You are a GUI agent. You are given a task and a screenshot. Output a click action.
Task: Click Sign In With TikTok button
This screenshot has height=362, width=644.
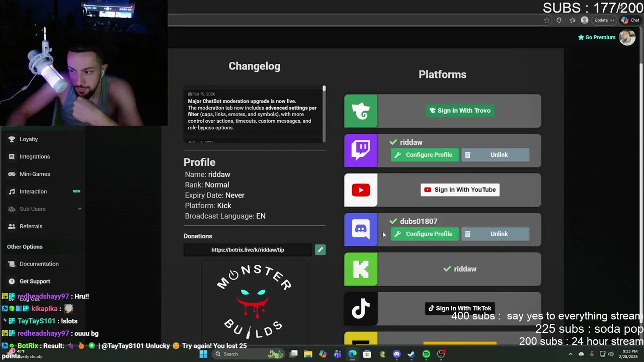click(460, 308)
